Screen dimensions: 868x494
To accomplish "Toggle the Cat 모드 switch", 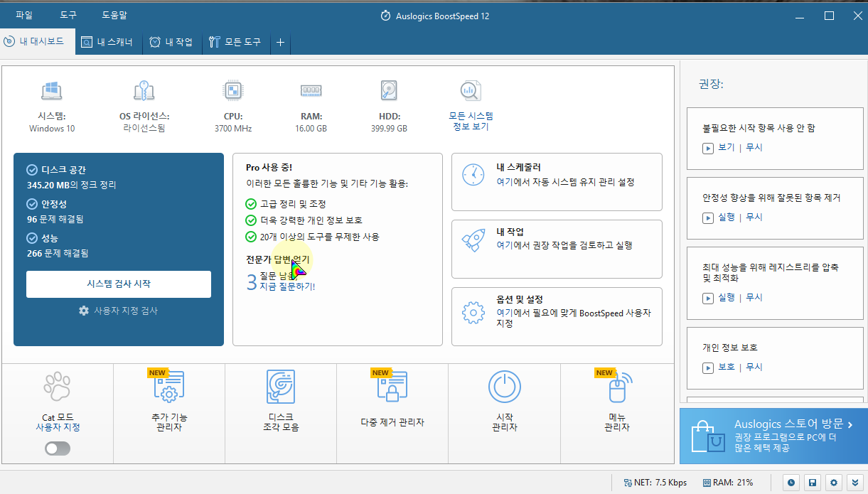I will coord(58,448).
